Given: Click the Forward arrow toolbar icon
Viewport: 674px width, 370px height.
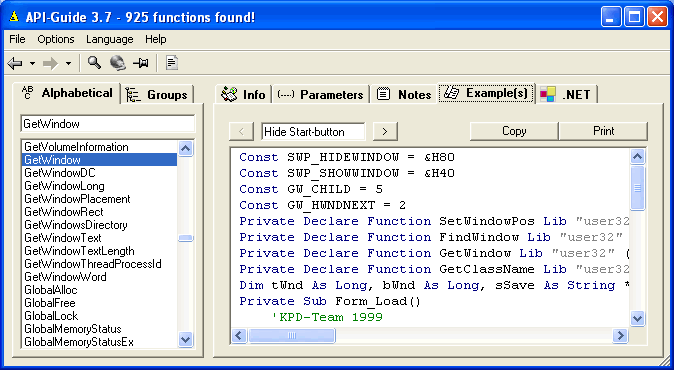Looking at the screenshot, I should click(x=50, y=64).
